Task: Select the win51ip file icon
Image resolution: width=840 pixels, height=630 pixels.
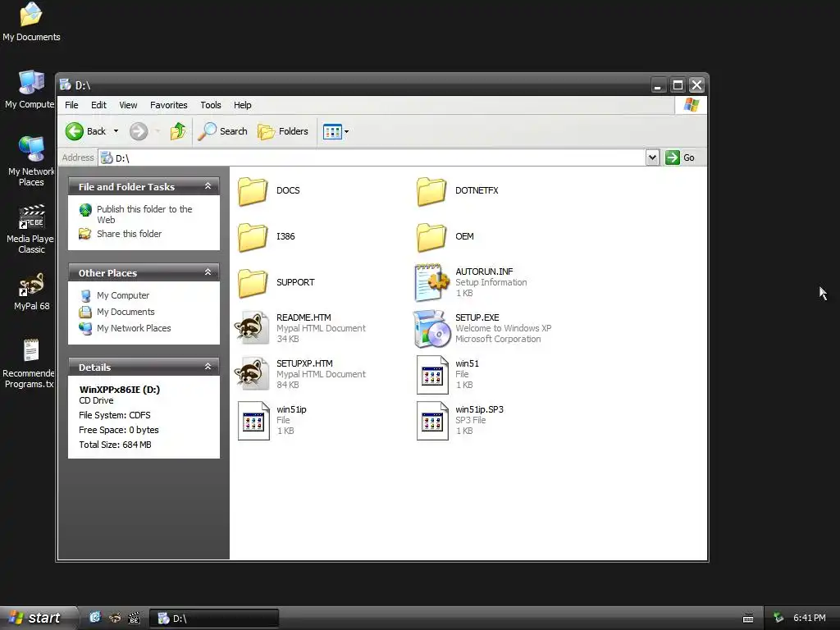Action: (253, 421)
